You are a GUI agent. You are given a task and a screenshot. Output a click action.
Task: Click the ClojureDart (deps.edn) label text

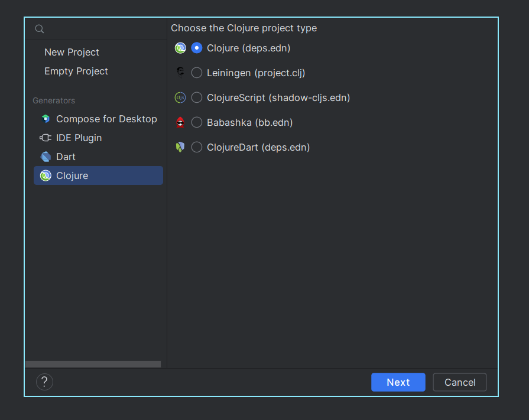(258, 147)
